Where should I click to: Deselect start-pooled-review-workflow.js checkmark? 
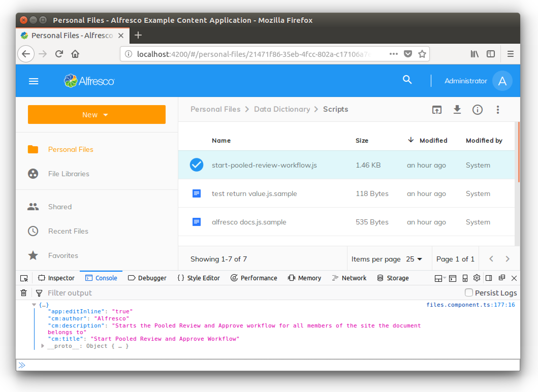[196, 165]
